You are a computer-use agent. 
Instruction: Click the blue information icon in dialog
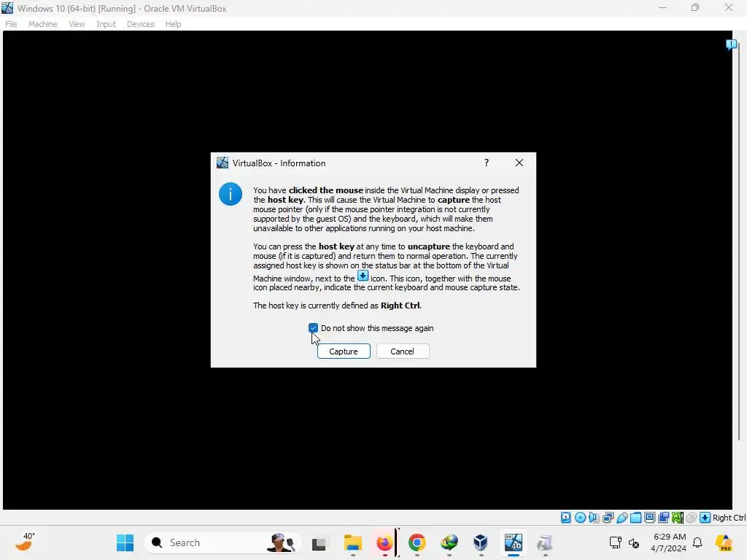(x=231, y=194)
